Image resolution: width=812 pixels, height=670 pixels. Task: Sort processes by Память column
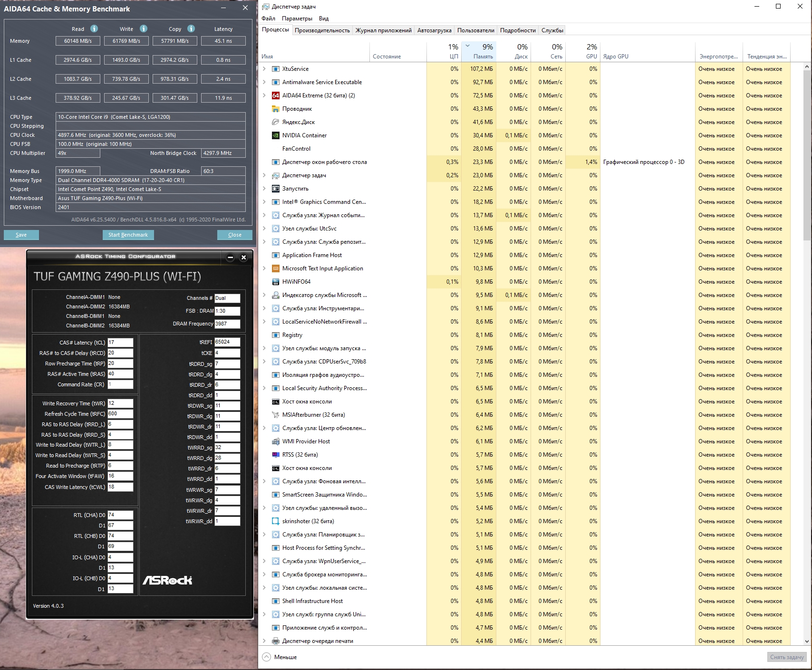pyautogui.click(x=479, y=52)
